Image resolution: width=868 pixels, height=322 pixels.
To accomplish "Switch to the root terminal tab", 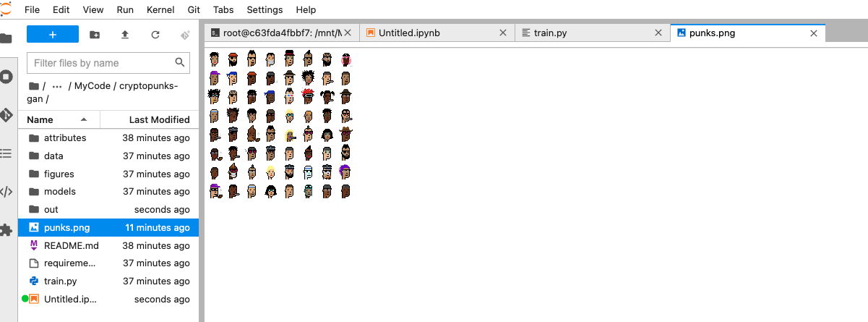I will point(282,33).
